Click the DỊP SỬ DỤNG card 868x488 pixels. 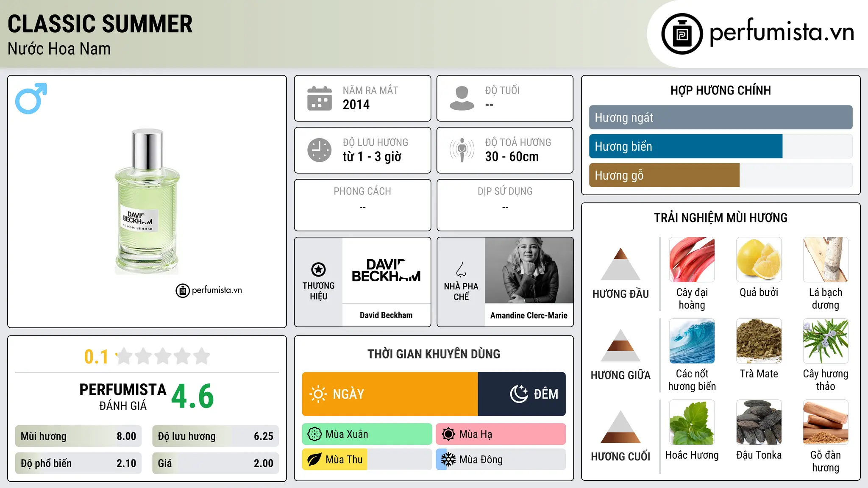[505, 205]
